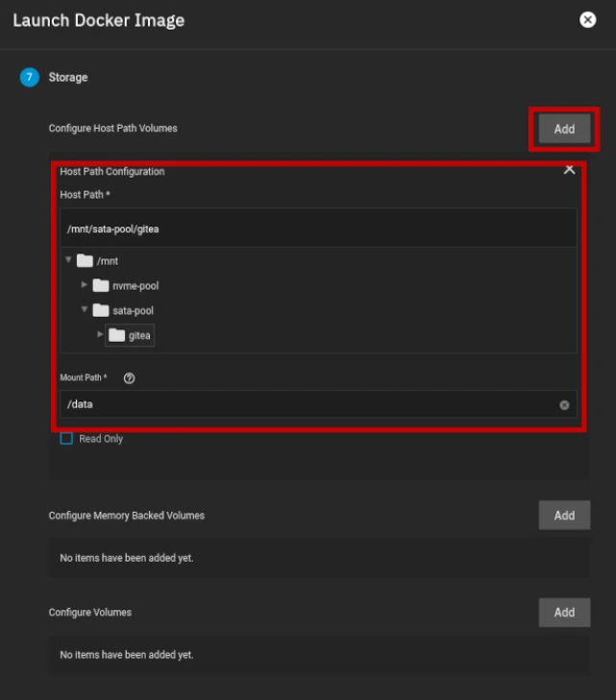The image size is (616, 700).
Task: Expand the gitea tree node
Action: 101,334
